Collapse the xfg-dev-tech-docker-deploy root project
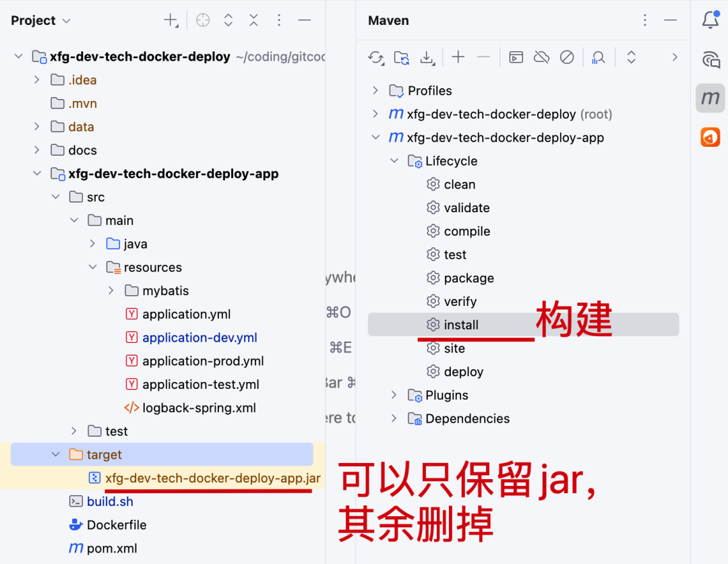This screenshot has height=564, width=728. tap(19, 56)
